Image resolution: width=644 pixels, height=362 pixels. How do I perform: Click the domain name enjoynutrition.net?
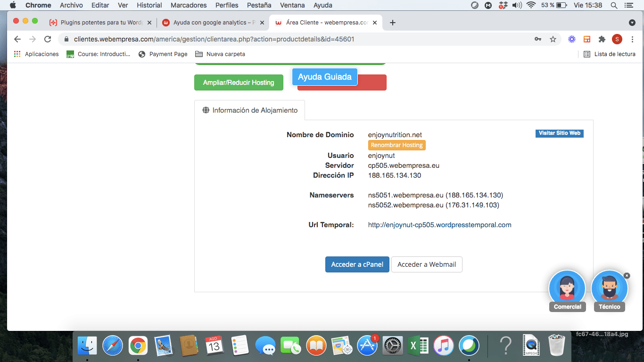(x=395, y=135)
